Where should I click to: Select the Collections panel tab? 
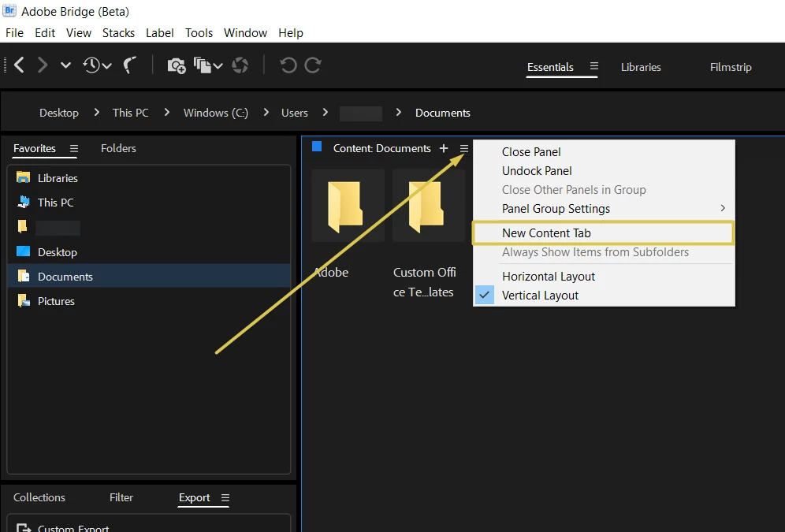tap(39, 497)
